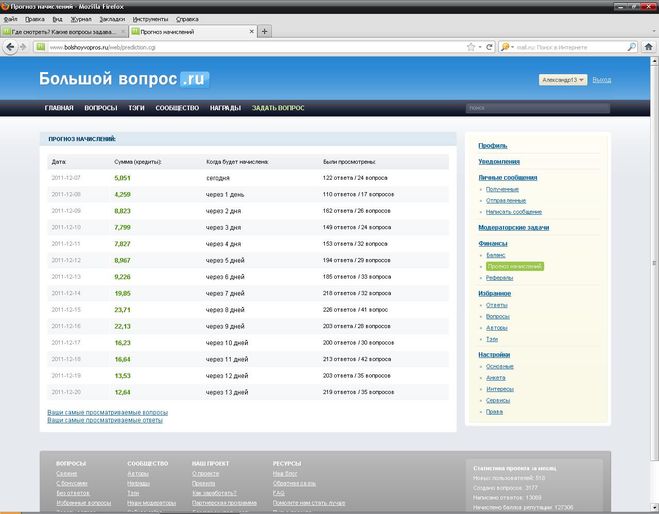Open Как заработать? footer link
Viewport: 659px width, 514px height.
point(214,493)
